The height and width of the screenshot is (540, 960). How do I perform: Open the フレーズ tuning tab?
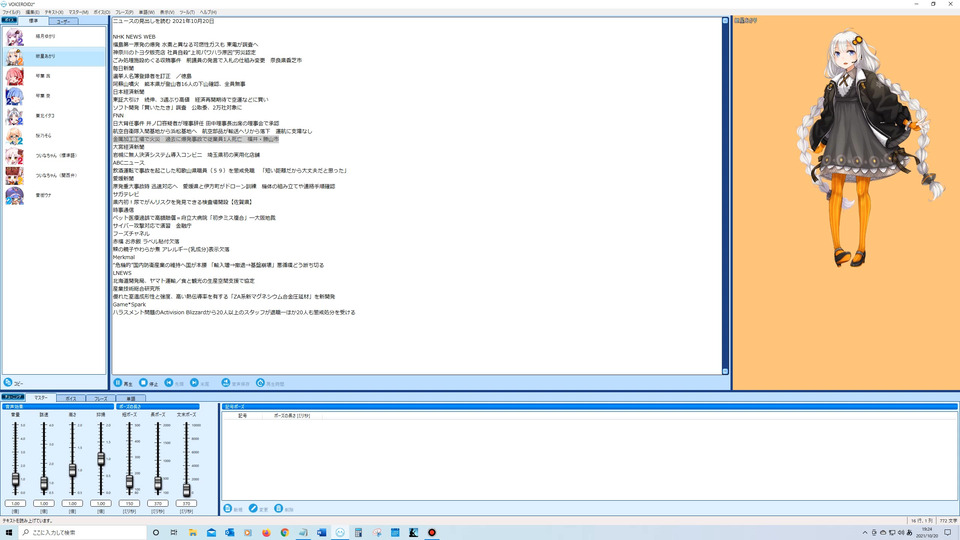point(101,399)
